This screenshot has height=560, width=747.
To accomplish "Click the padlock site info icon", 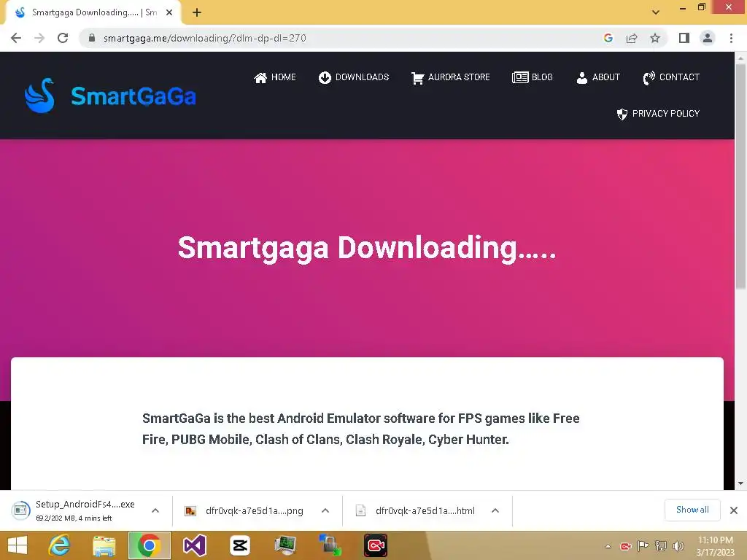I will (x=92, y=38).
